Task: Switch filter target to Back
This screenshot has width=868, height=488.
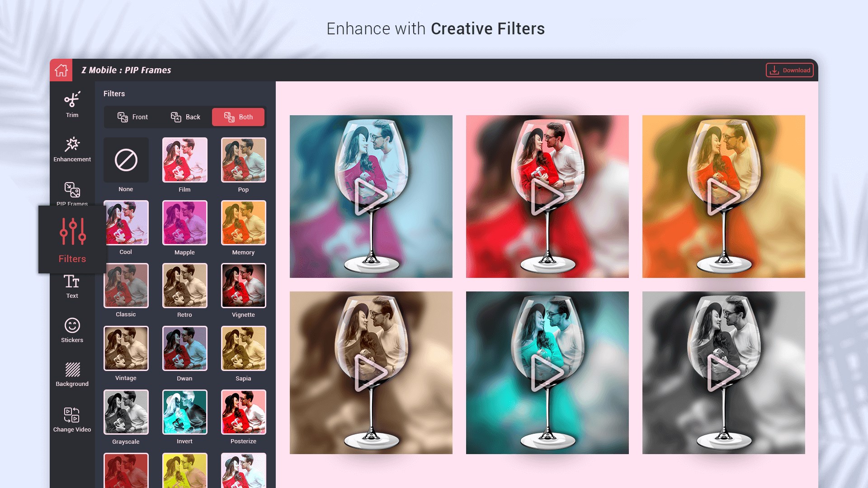Action: click(185, 117)
